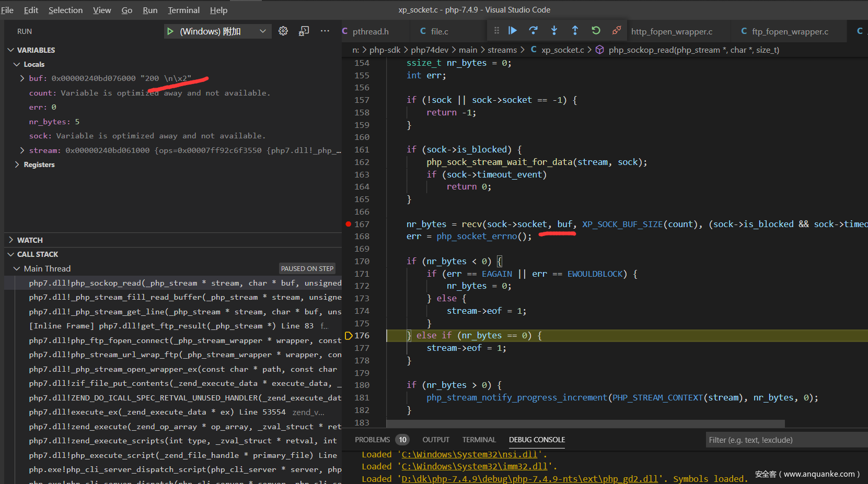Open the file.c editor tab
The image size is (868, 484).
coord(439,31)
